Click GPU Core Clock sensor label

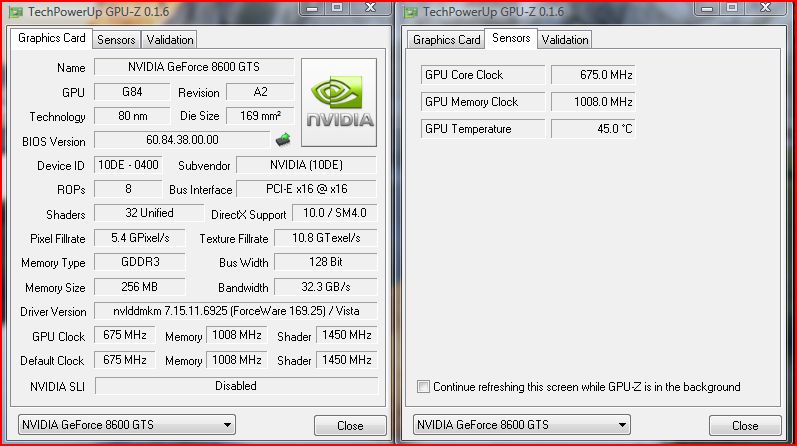(482, 75)
